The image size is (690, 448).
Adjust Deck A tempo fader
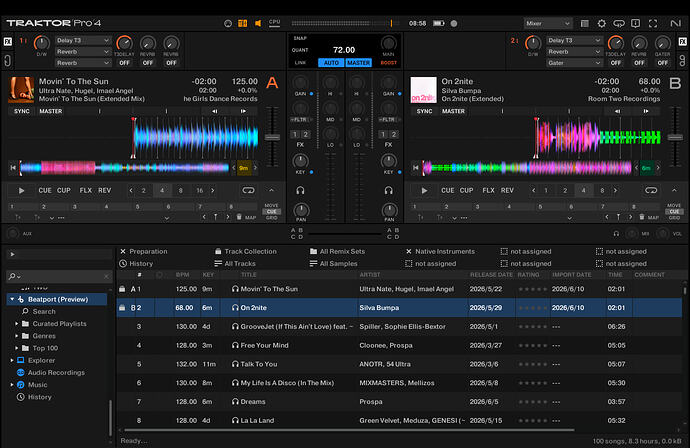point(272,137)
